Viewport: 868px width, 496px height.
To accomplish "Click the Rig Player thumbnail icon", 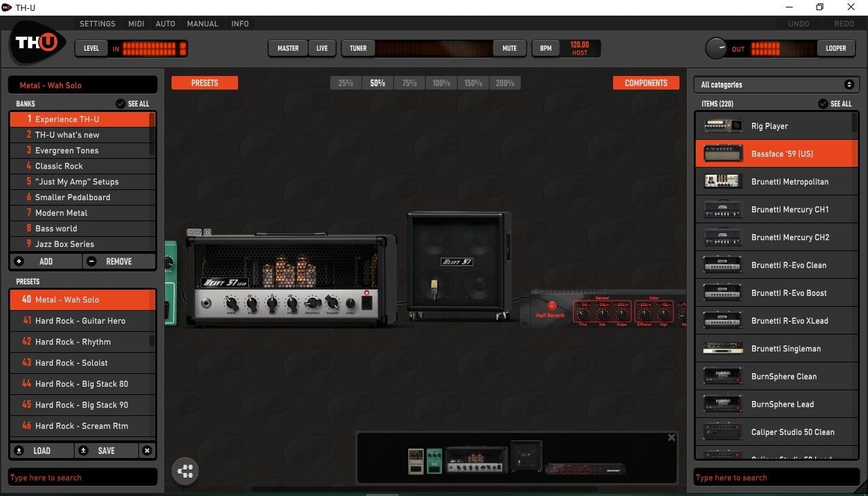I will 723,126.
